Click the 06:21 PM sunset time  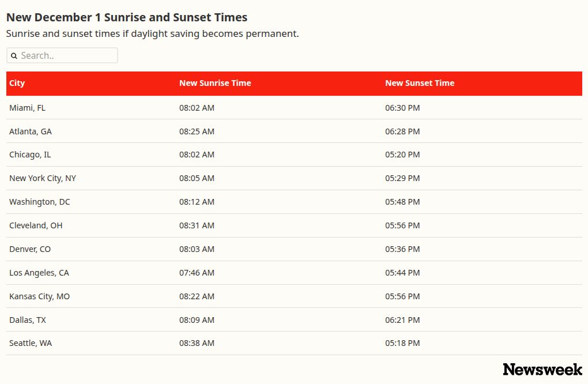click(402, 320)
